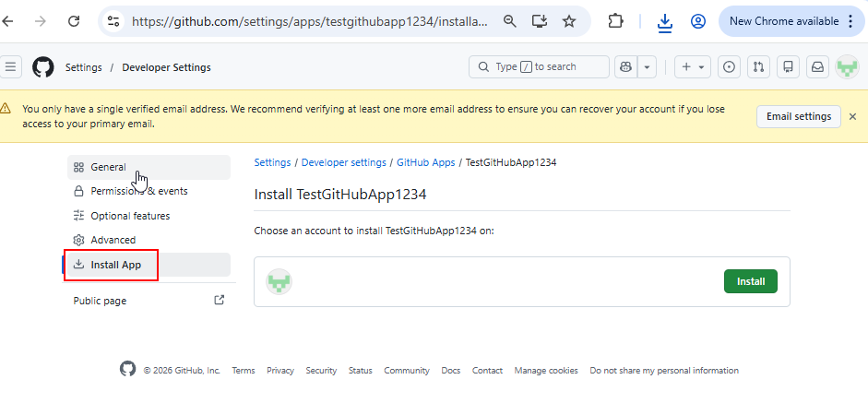868x415 pixels.
Task: Open the Pull requests icon in header
Action: [x=758, y=67]
